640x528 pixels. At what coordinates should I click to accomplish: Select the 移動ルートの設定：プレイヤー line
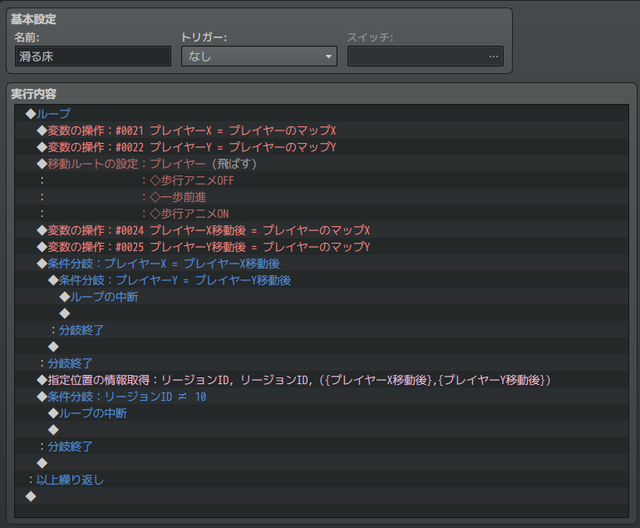coord(321,164)
